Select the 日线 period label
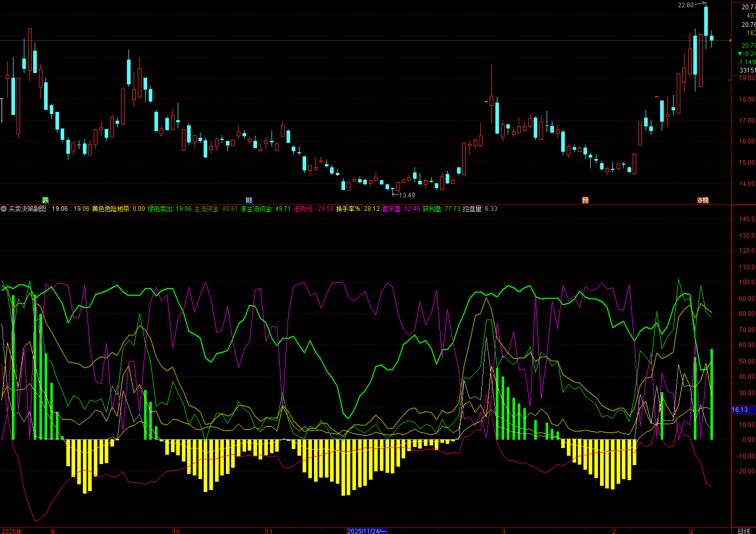The image size is (756, 534). tap(744, 531)
